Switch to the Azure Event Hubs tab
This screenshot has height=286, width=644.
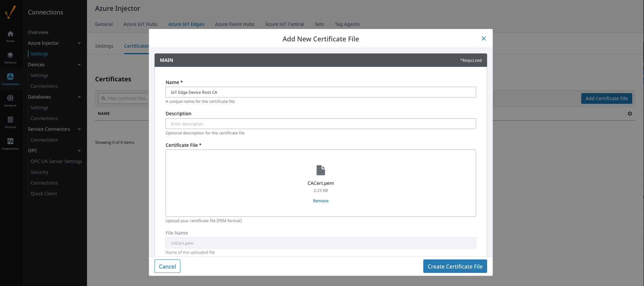(234, 24)
